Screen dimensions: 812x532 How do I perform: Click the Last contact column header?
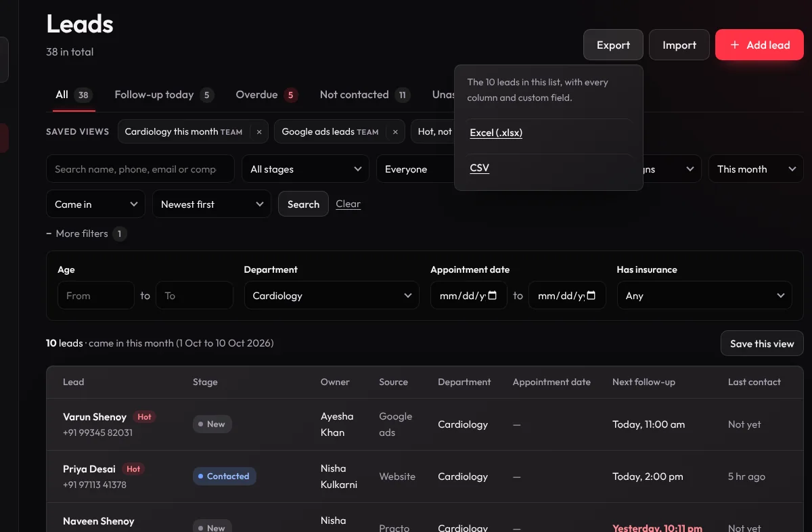point(754,382)
